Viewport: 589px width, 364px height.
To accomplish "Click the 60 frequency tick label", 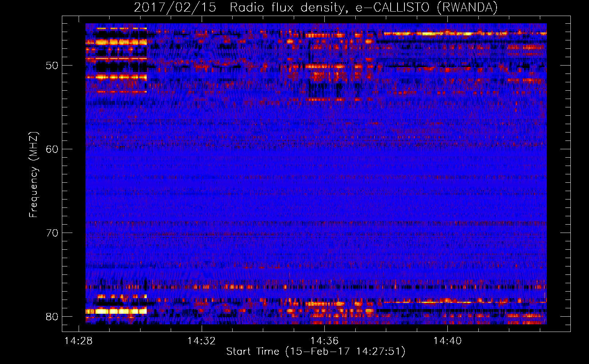I will [x=52, y=149].
